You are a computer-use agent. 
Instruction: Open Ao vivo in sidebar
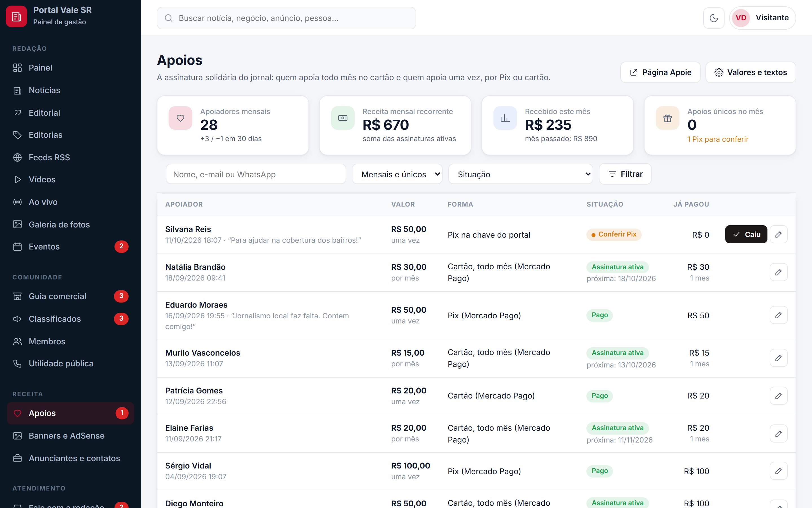[70, 202]
